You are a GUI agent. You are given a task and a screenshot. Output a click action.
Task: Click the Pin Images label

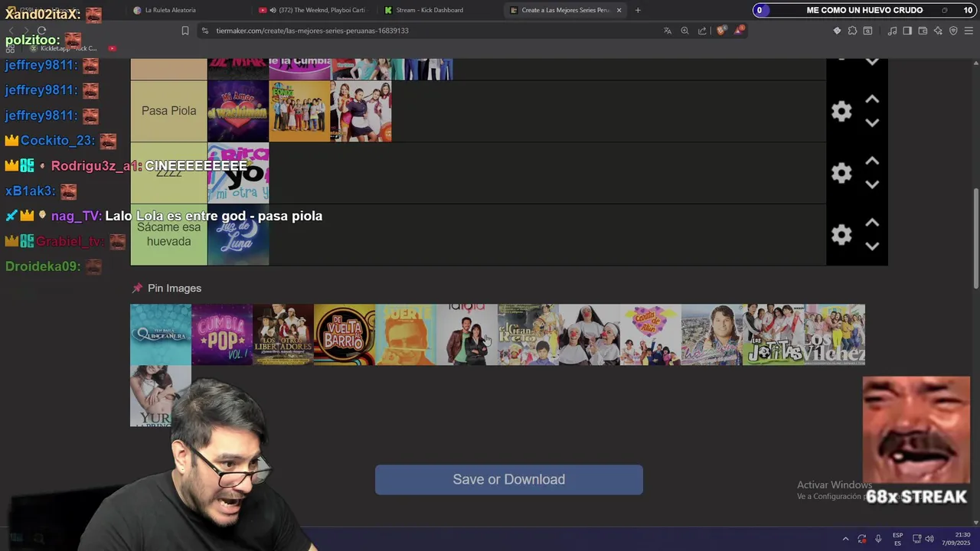pos(174,288)
